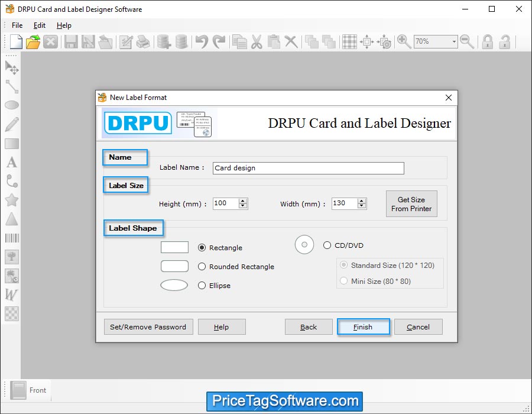Select the checkered background pattern tool
532x414 pixels.
tap(12, 313)
